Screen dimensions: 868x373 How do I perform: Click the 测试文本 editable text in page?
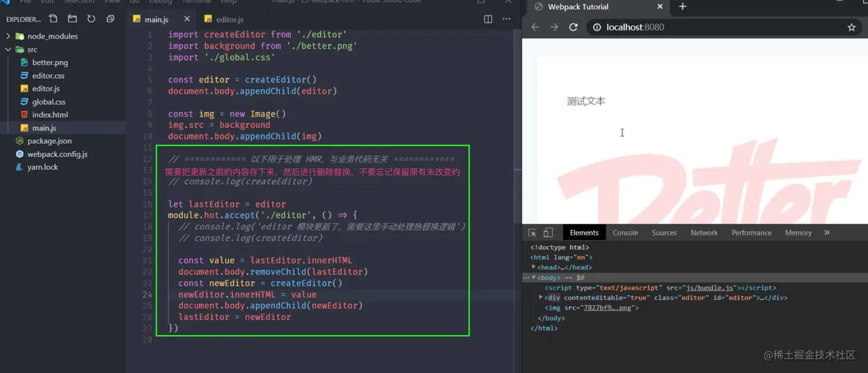click(586, 101)
